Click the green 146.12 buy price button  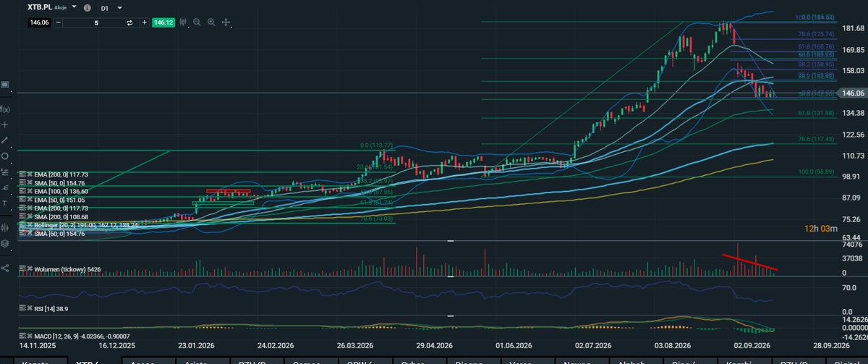click(x=164, y=22)
